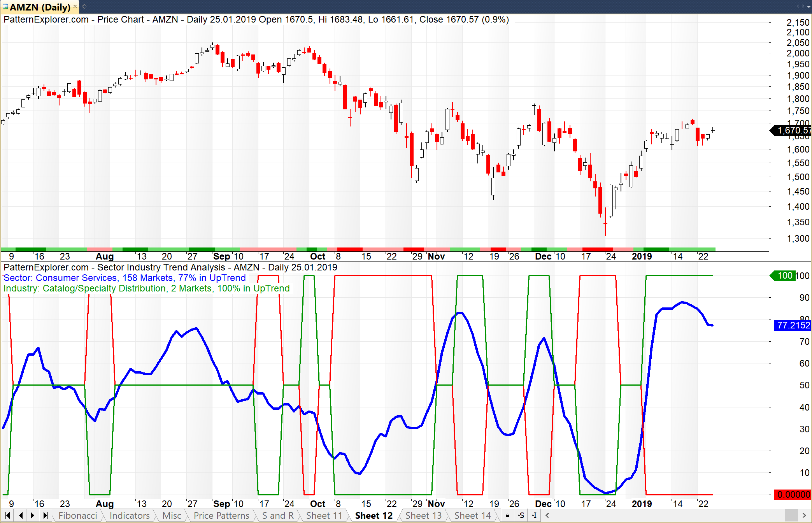Close the AMZN (Daily) tab
Viewport: 812px width, 523px height.
coord(75,7)
